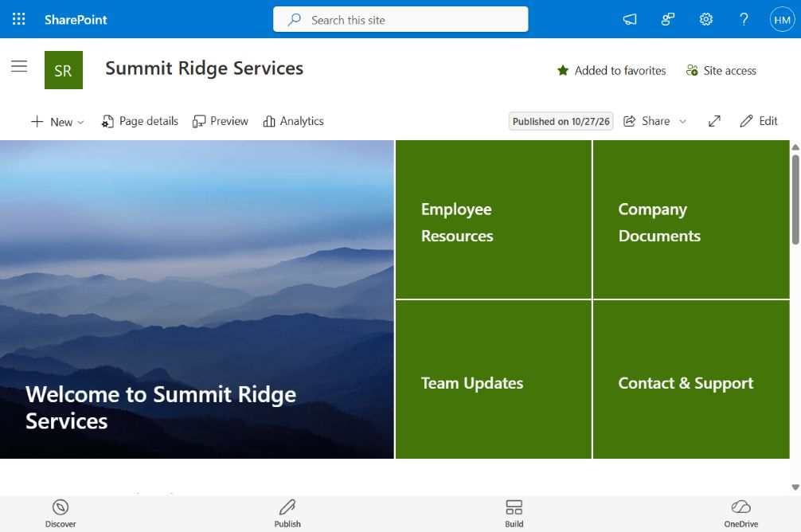
Task: Click Preview in the command bar
Action: pos(221,121)
